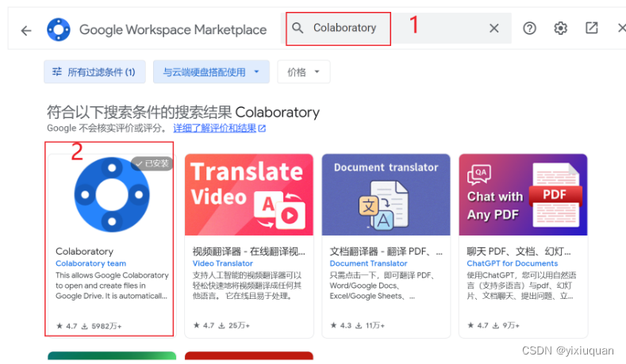Click the Colaboratory description text
Viewport: 626px width, 364px height.
[112, 285]
